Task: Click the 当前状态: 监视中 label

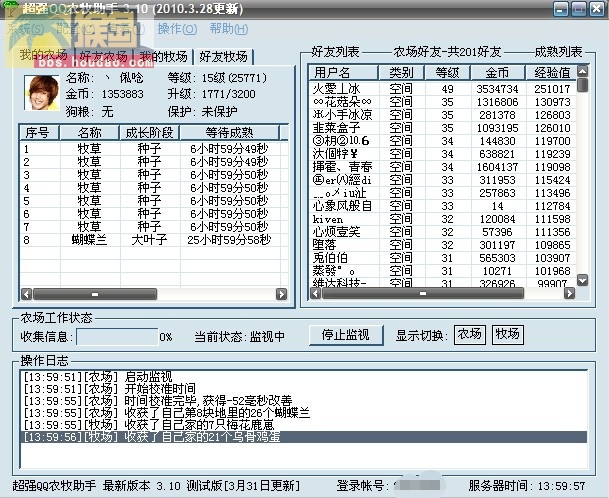Action: point(240,336)
